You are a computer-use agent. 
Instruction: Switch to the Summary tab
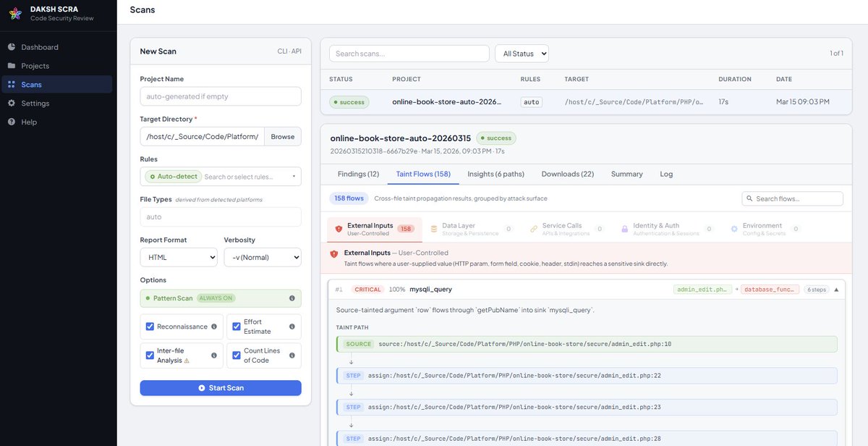627,174
